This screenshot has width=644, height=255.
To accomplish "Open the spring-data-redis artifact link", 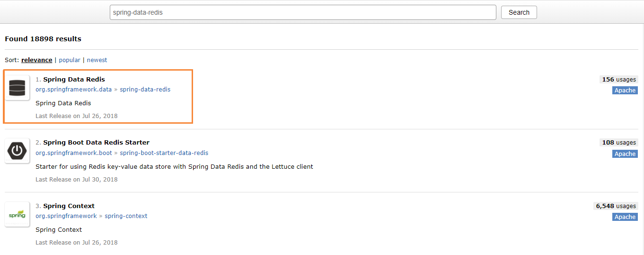I will pyautogui.click(x=145, y=89).
